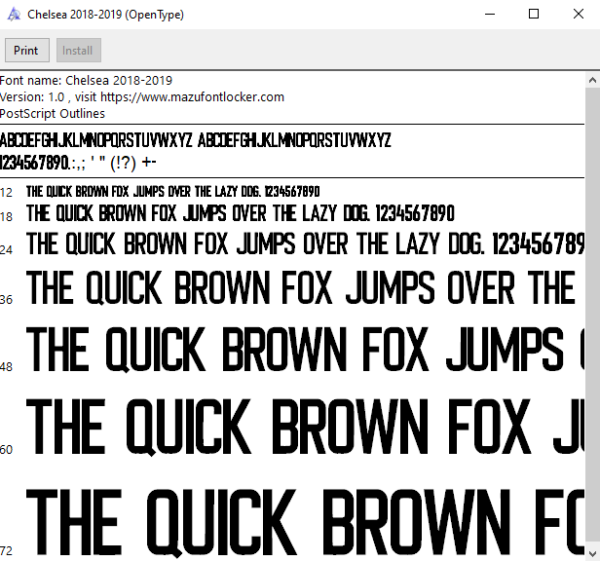Close the Chelsea font preview window

578,15
